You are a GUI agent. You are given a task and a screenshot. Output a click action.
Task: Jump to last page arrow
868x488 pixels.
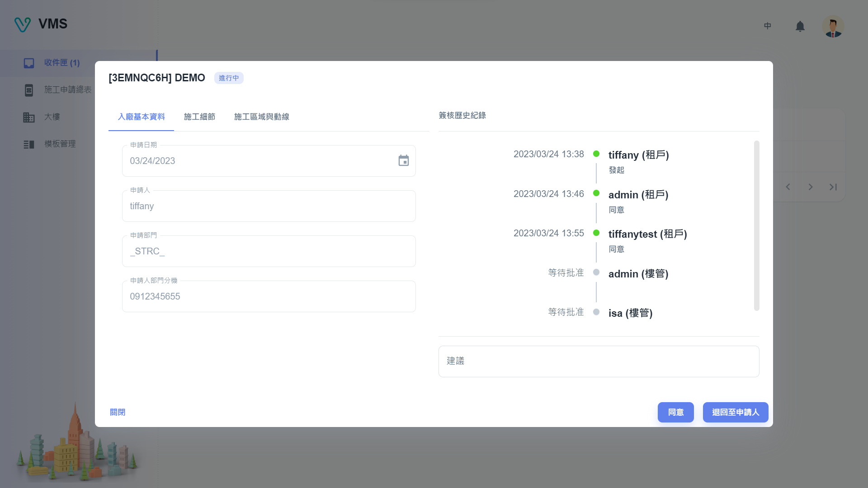833,187
